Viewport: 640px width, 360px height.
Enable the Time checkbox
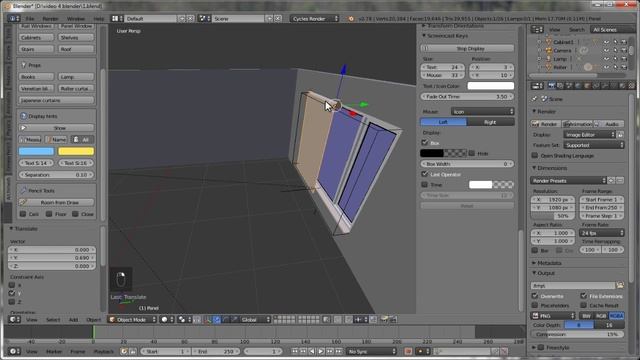[425, 184]
